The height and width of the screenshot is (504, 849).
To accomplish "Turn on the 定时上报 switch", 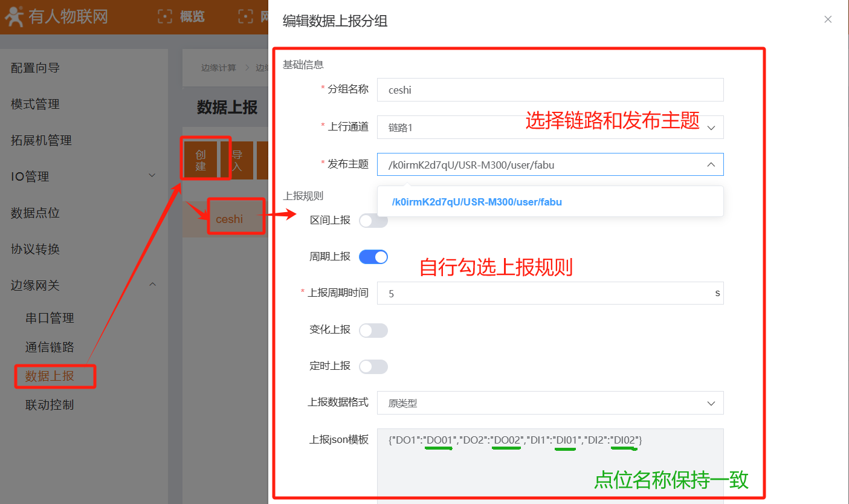I will [x=373, y=367].
